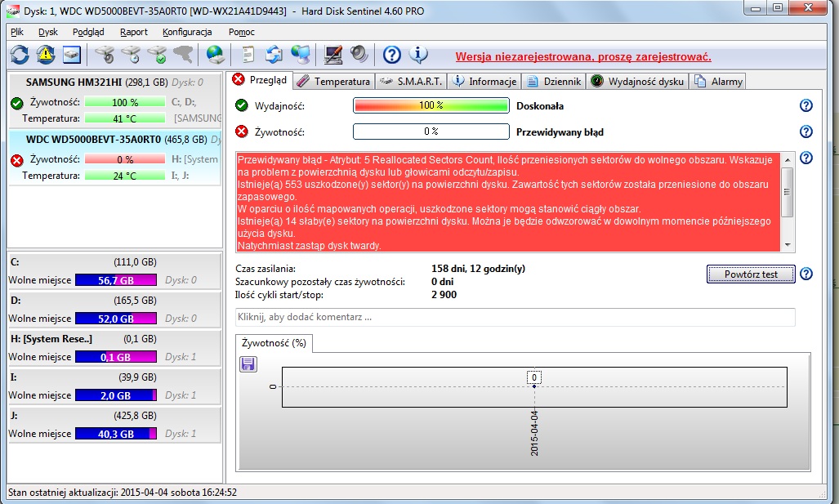
Task: Click the Żywotność 0 % progress bar in overview
Action: click(431, 132)
